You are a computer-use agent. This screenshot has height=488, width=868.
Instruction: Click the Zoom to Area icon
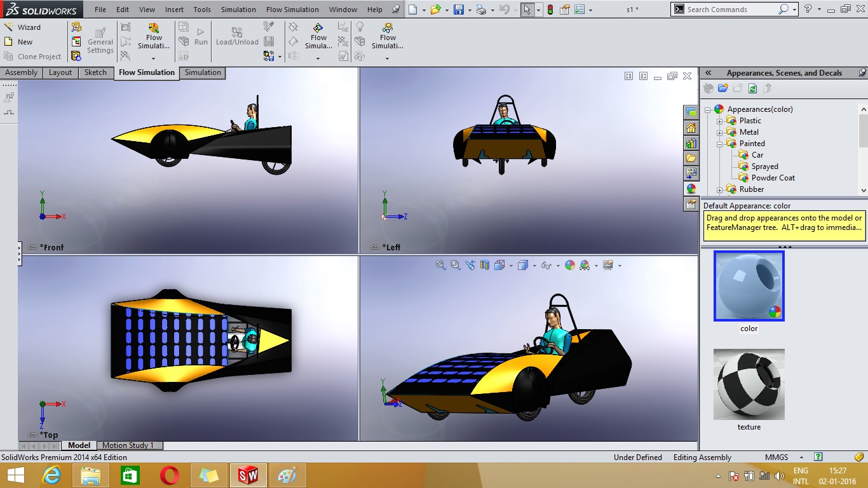point(455,265)
